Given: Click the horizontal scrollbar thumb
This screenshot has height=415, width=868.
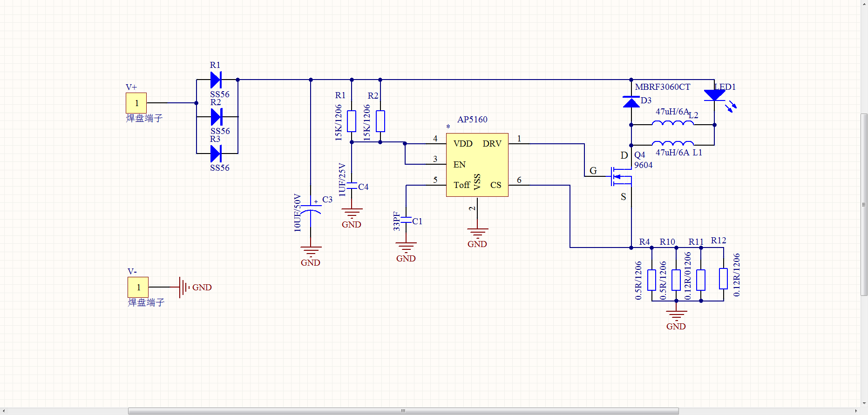Looking at the screenshot, I should (x=403, y=411).
